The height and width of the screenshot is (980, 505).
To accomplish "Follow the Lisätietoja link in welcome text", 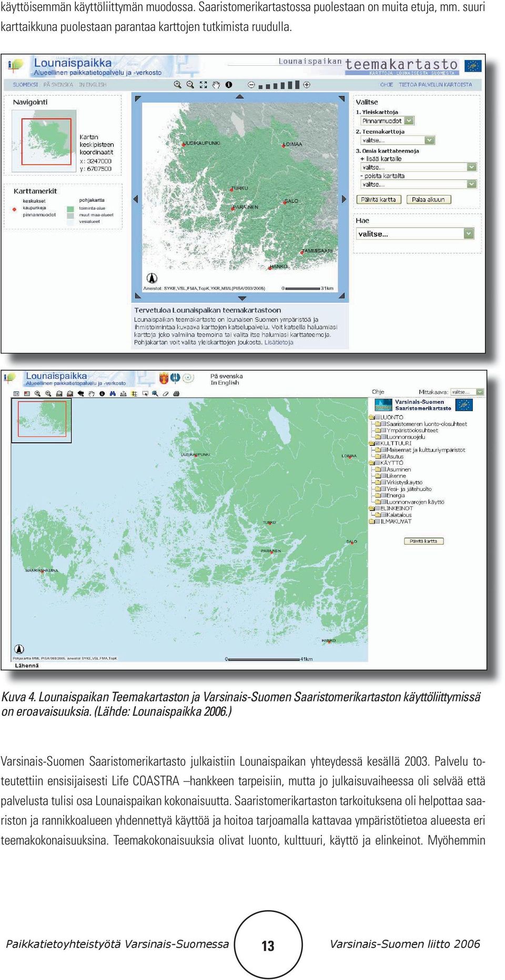I will (x=279, y=342).
